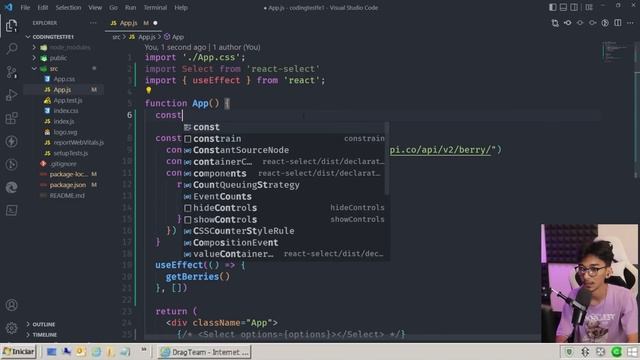Collapse the CODINGTESTFE1 root folder
The height and width of the screenshot is (360, 640).
63,37
